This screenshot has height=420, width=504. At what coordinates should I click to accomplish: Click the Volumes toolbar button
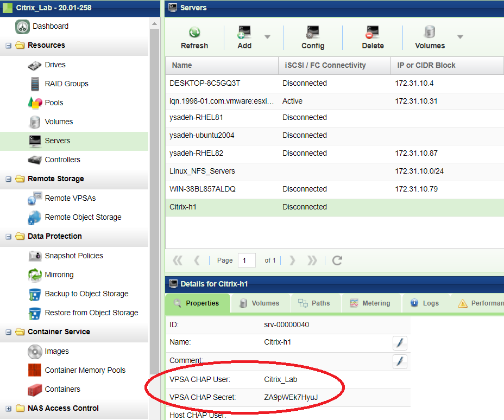pyautogui.click(x=430, y=38)
